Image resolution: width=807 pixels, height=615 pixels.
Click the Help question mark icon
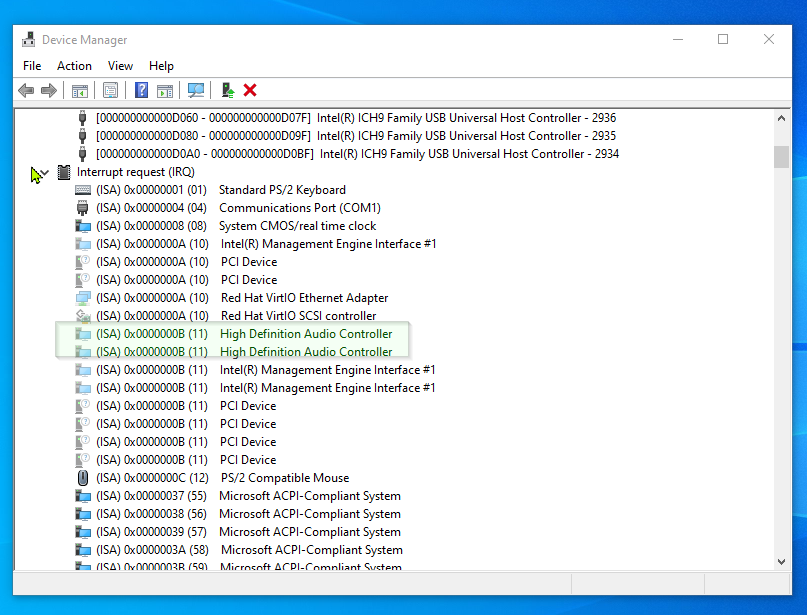pyautogui.click(x=142, y=91)
